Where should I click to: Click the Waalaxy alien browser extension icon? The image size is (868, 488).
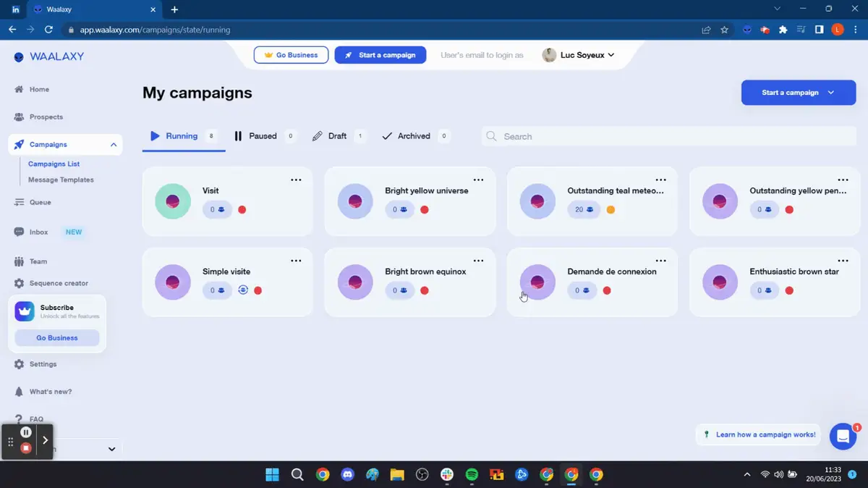(747, 30)
